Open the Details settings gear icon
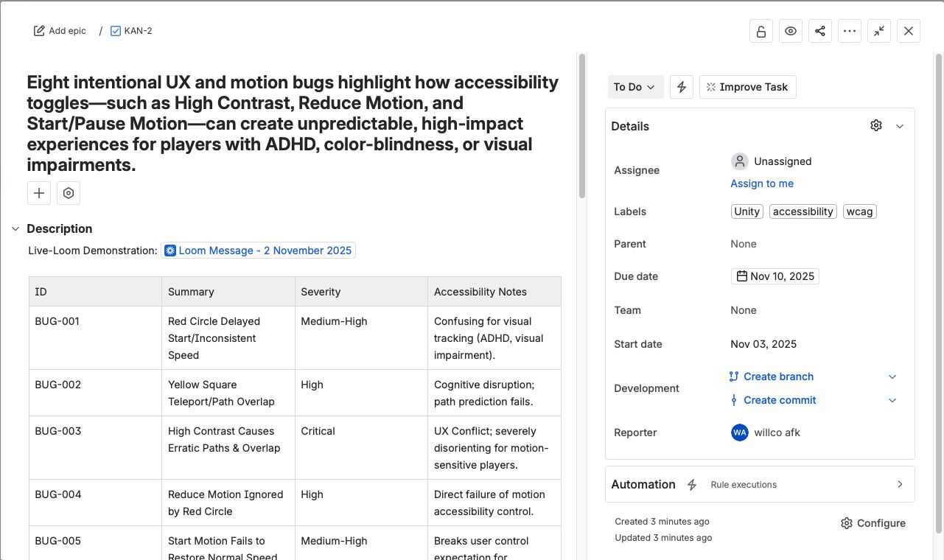The image size is (944, 560). pyautogui.click(x=876, y=126)
